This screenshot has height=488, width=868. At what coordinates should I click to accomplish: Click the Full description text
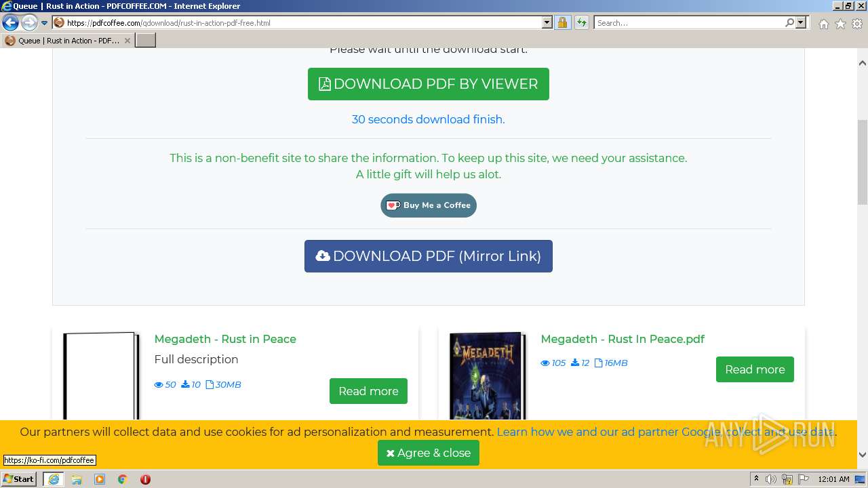tap(196, 359)
